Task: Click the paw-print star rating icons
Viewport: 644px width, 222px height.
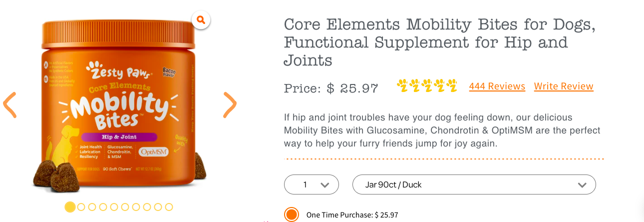Action: pos(427,86)
